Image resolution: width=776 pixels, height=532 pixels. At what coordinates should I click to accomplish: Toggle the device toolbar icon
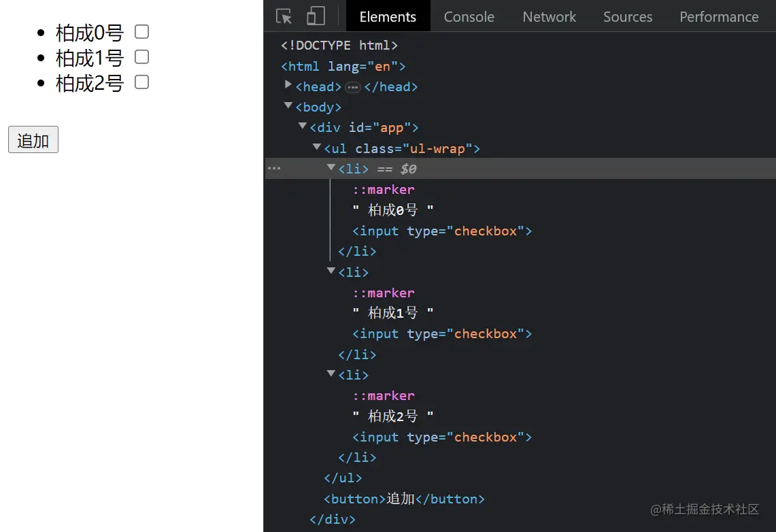(x=316, y=16)
